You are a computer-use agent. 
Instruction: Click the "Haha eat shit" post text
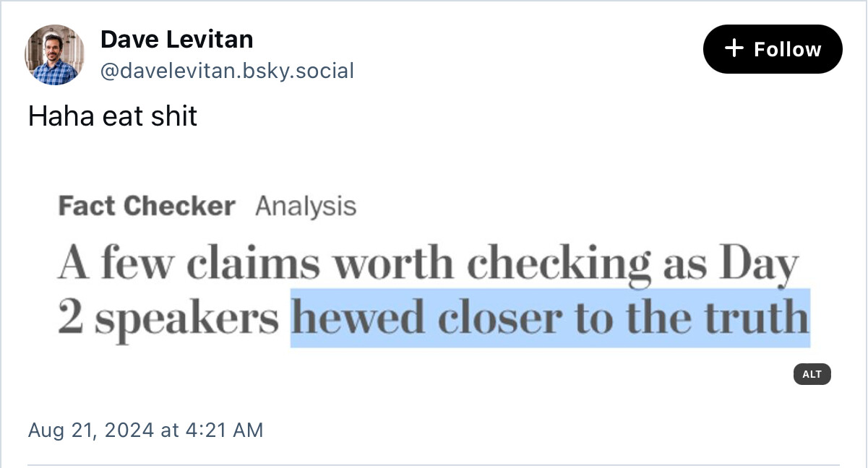tap(113, 116)
